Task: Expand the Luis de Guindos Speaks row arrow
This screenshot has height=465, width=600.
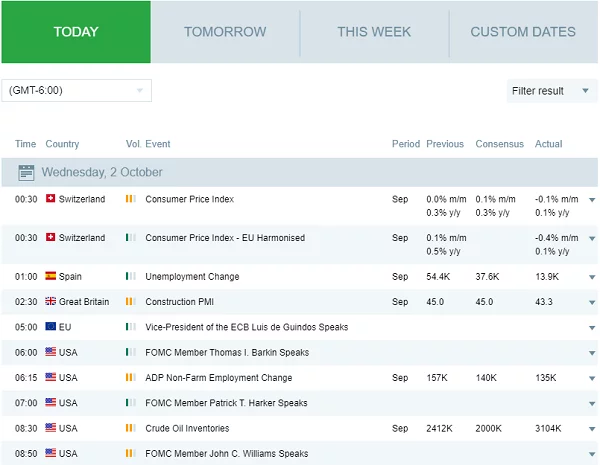Action: coord(592,328)
